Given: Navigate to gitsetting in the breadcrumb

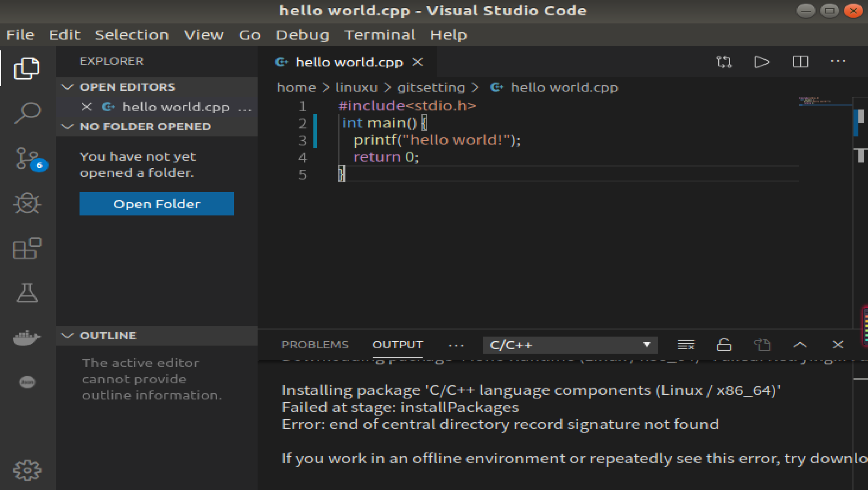Looking at the screenshot, I should click(x=431, y=87).
